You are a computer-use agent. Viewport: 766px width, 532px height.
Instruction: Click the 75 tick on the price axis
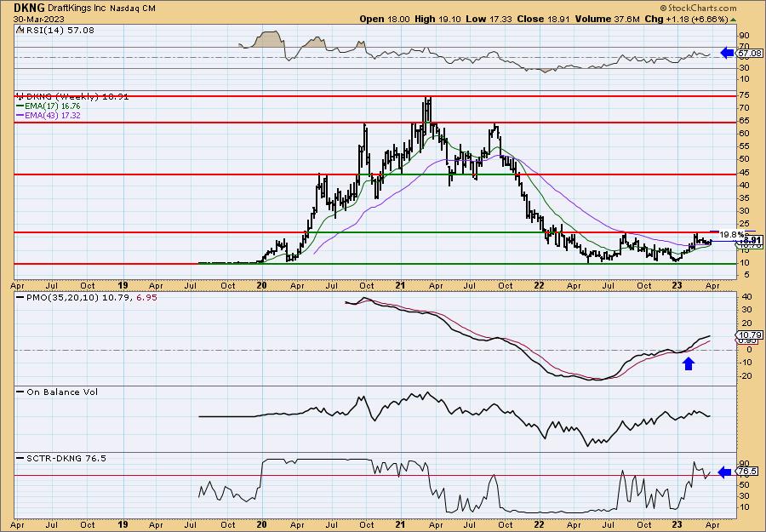point(745,96)
